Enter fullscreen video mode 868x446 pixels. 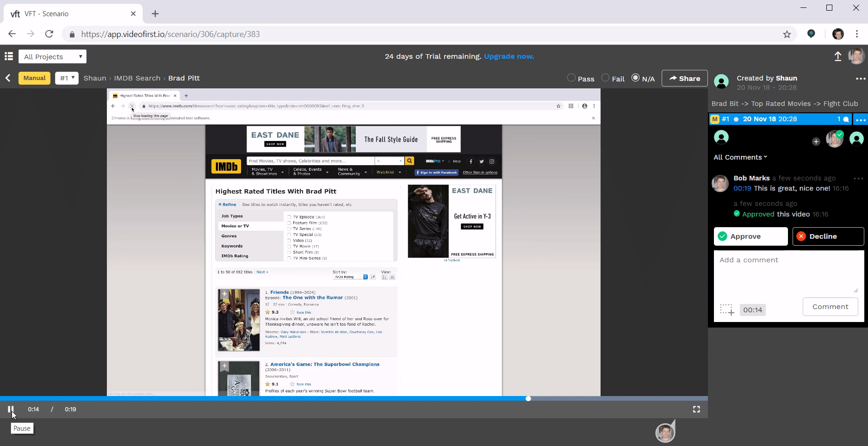696,409
